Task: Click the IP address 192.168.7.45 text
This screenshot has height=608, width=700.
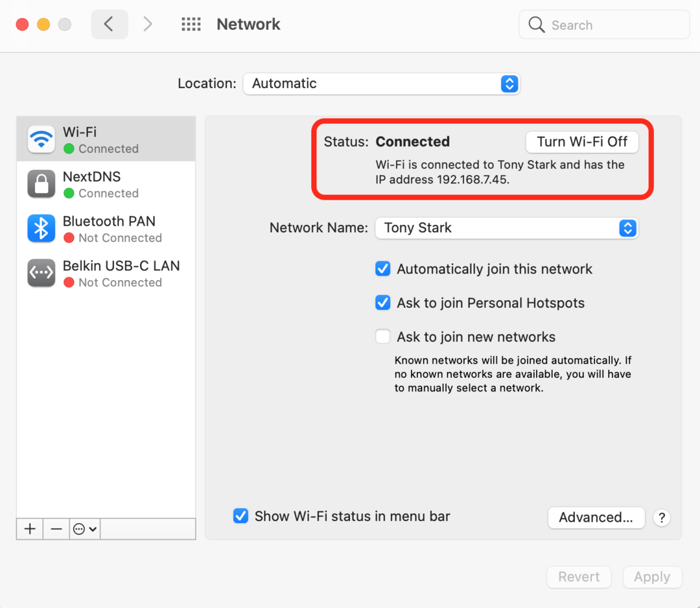Action: pos(442,180)
